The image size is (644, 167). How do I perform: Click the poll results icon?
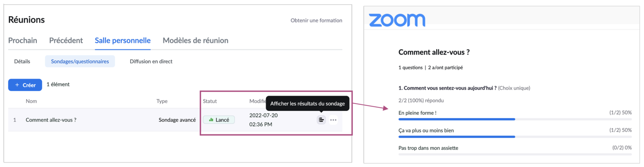[321, 120]
